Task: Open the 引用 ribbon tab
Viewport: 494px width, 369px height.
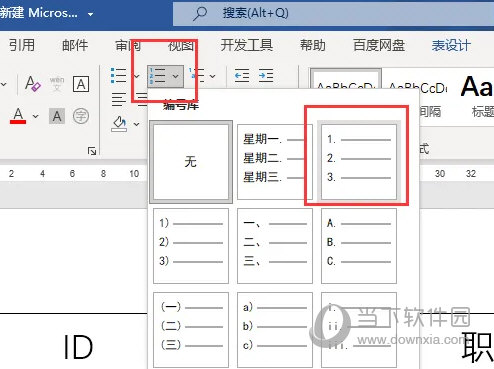Action: click(x=22, y=45)
